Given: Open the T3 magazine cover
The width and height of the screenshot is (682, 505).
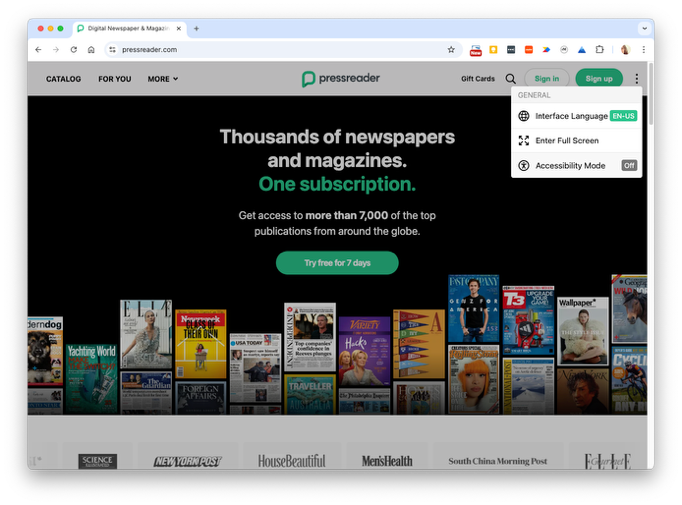Looking at the screenshot, I should [x=528, y=320].
